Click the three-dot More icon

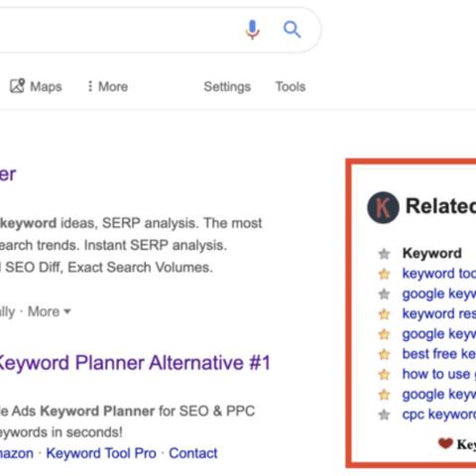click(90, 86)
